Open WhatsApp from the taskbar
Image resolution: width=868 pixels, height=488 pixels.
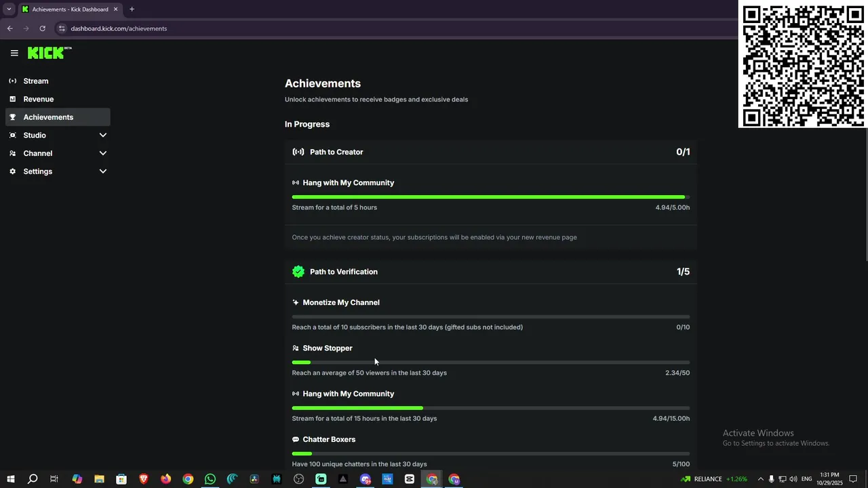click(210, 479)
